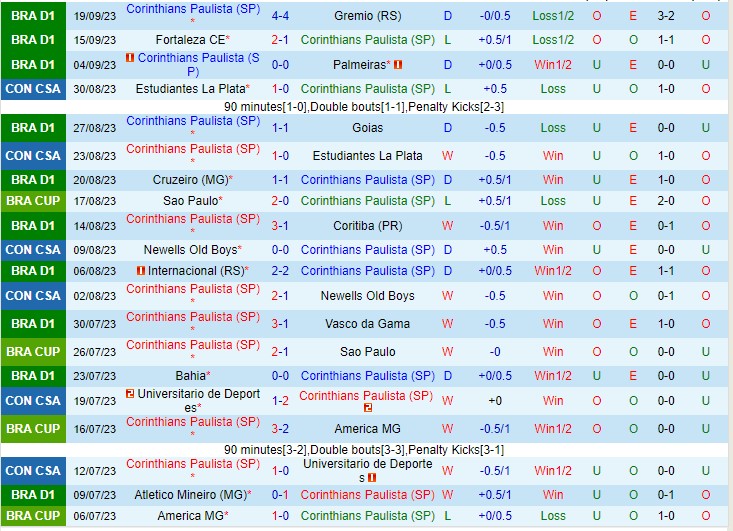This screenshot has width=733, height=531.
Task: Click red card icon after Universitario on 12/07/23
Action: coord(372,478)
